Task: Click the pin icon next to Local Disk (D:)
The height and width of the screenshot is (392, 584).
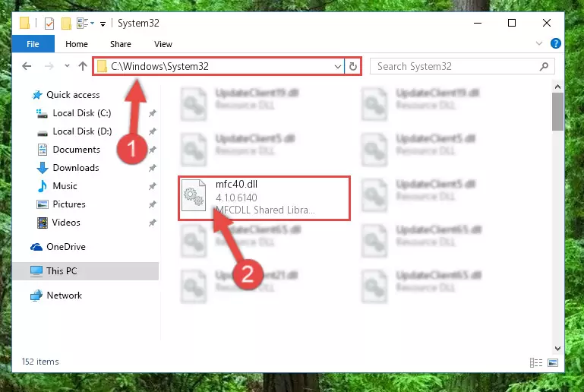Action: (x=153, y=131)
